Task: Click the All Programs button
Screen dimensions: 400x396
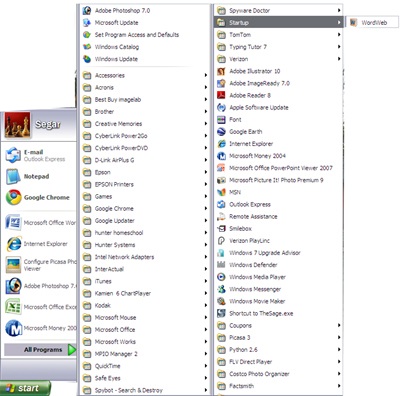Action: pyautogui.click(x=40, y=350)
